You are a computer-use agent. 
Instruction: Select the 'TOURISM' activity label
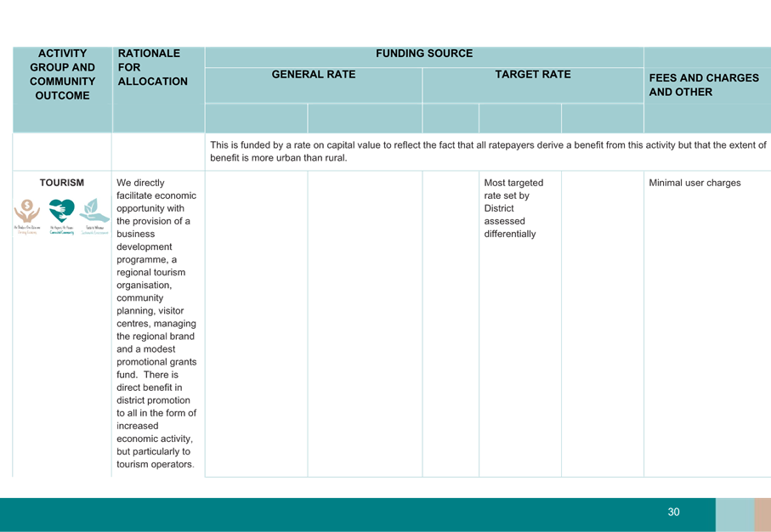(62, 183)
